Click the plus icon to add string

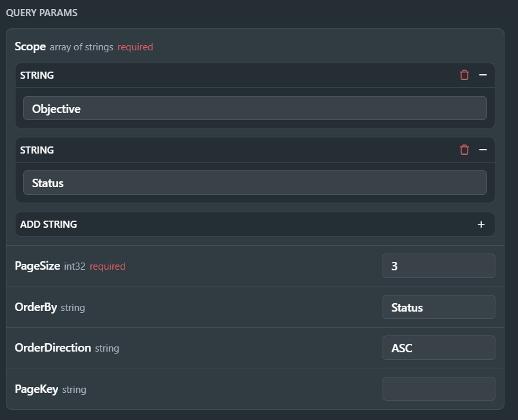click(481, 225)
